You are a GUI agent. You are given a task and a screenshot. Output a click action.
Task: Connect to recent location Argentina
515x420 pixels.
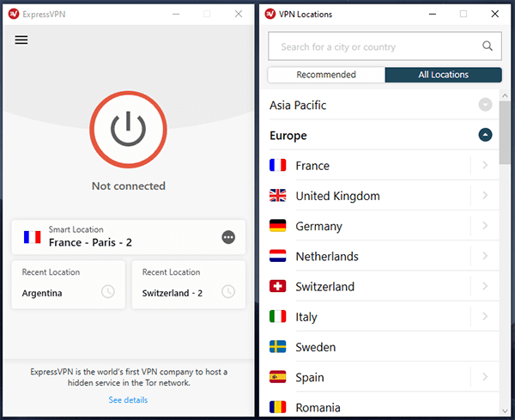pos(69,284)
